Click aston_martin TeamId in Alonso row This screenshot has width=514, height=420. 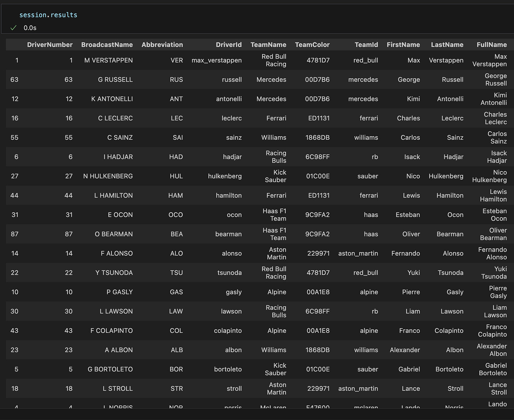click(358, 253)
